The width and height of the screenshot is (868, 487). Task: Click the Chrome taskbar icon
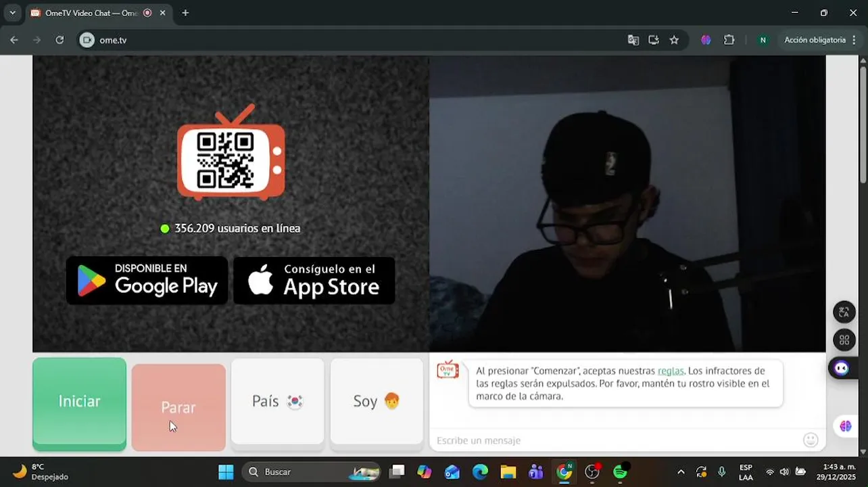pos(564,471)
